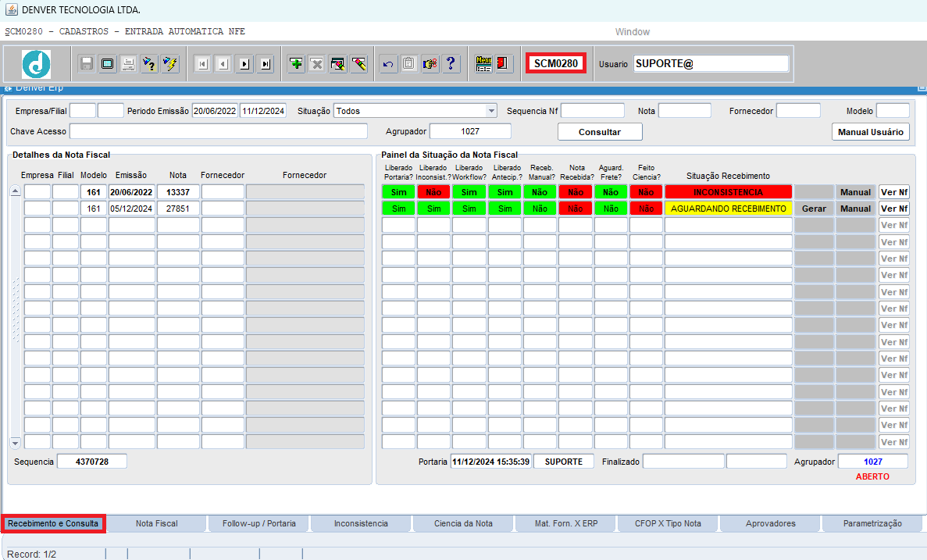Click the clipboard list icon
The width and height of the screenshot is (927, 560).
pos(408,64)
